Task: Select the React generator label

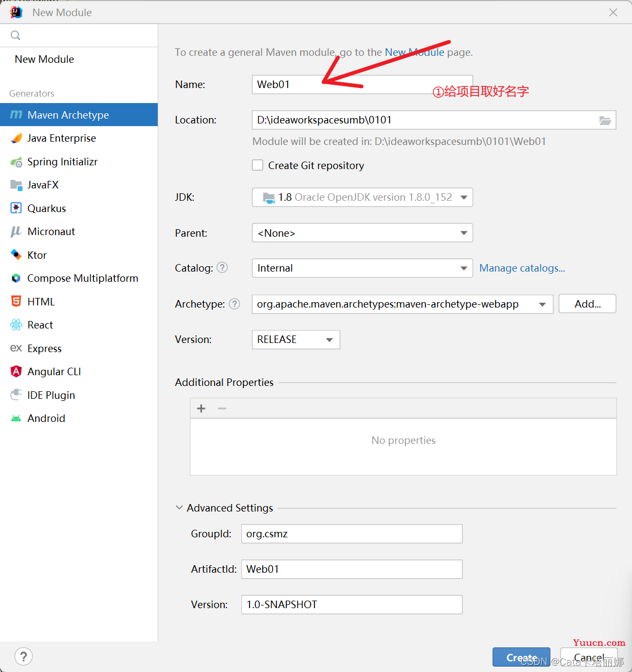Action: click(x=40, y=325)
